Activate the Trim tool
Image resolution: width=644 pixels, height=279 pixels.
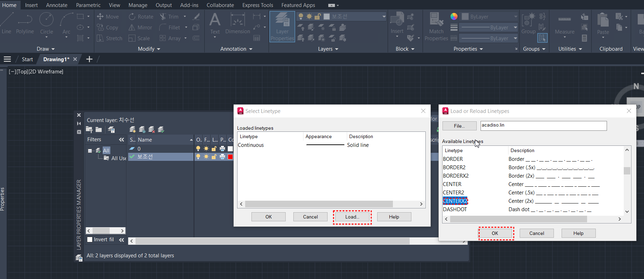click(169, 16)
